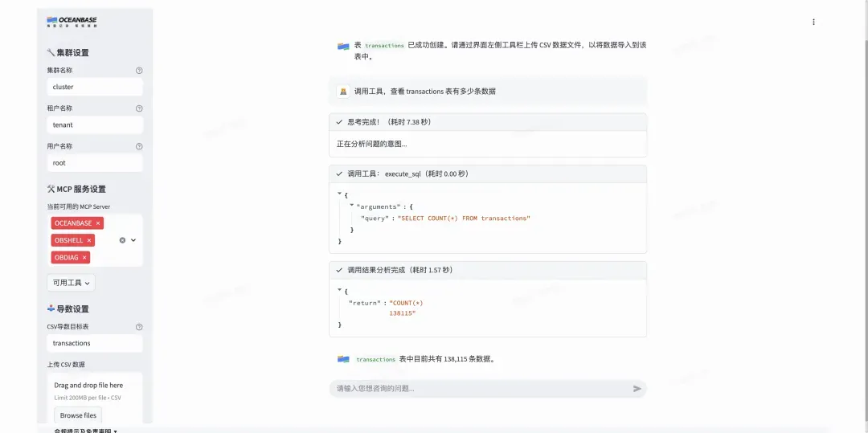Focus the 请输入您想咨询的问题 chat input

pos(481,389)
